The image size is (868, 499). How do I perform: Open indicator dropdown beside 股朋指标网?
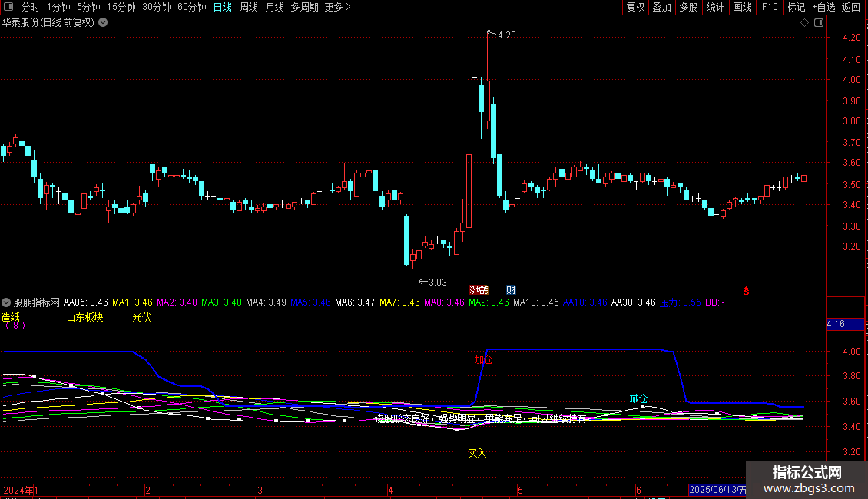click(x=6, y=302)
